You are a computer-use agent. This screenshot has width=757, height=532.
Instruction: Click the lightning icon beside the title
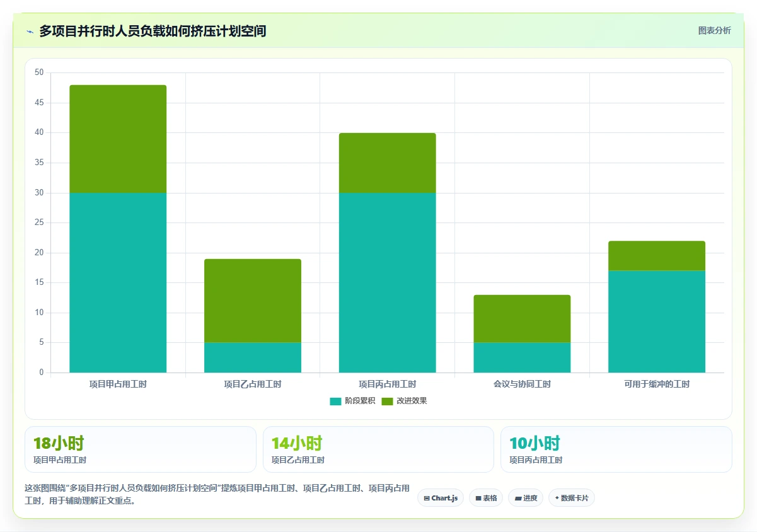pos(30,31)
